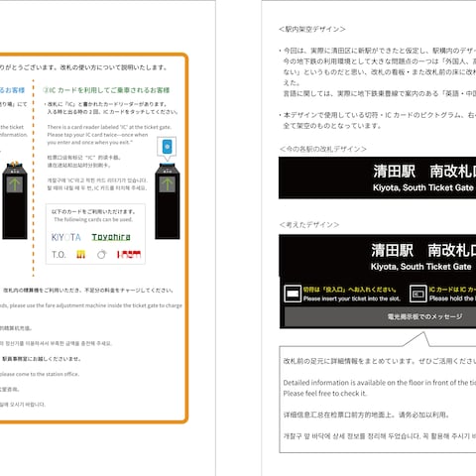Image resolution: width=476 pixels, height=476 pixels.
Task: Click the green arrow on the right ticket gate
Action: (168, 184)
